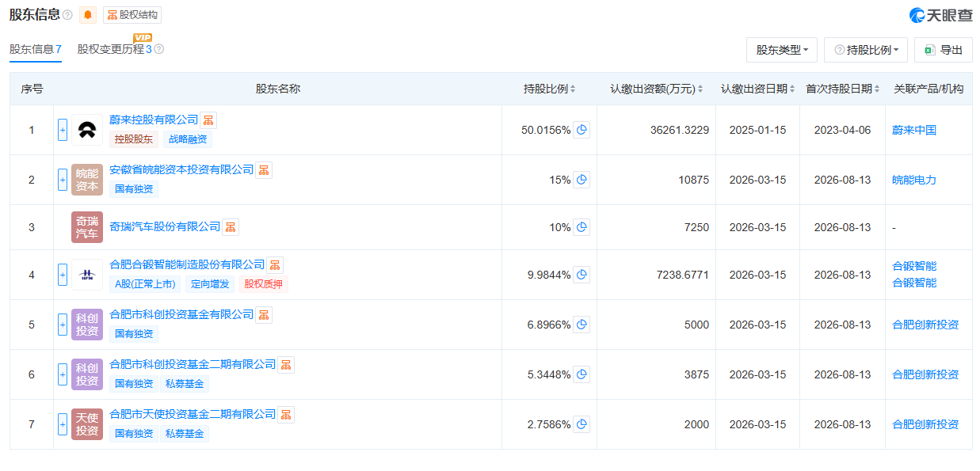The width and height of the screenshot is (980, 471).
Task: Click equity structure icon after 合肥市科创投资基金有限公司
Action: pyautogui.click(x=264, y=315)
